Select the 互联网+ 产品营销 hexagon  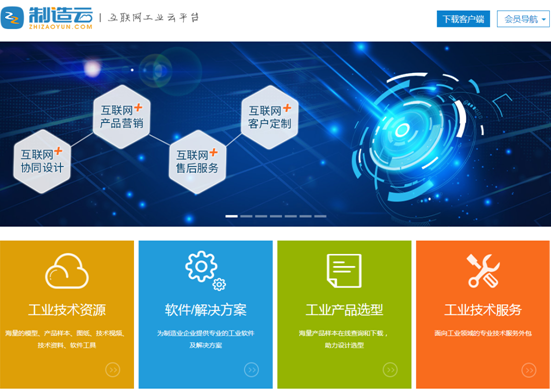(x=122, y=117)
